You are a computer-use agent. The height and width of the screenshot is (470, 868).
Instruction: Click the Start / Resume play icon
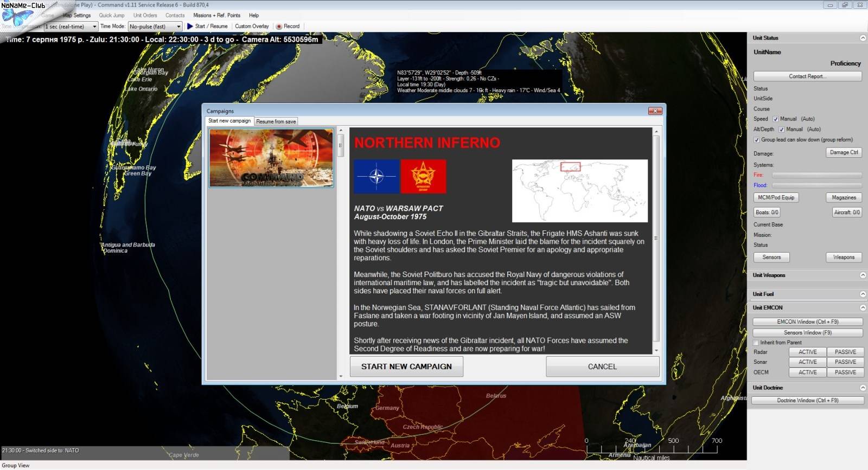[x=190, y=26]
